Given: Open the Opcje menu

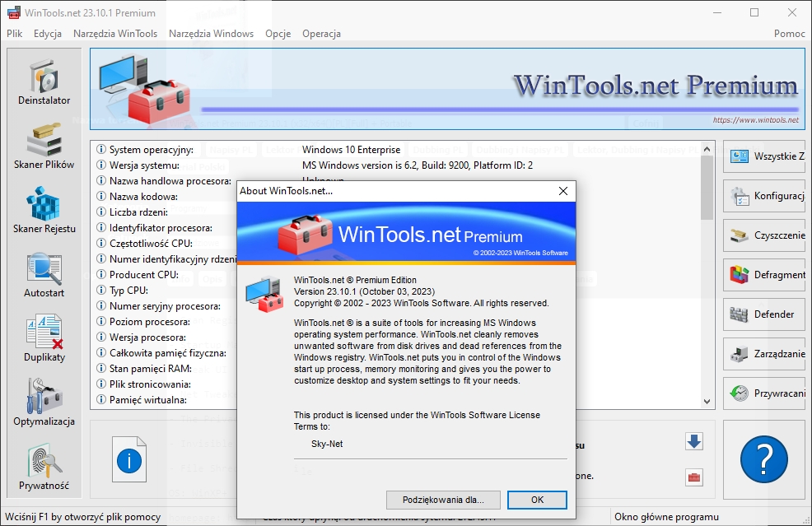Looking at the screenshot, I should [278, 34].
